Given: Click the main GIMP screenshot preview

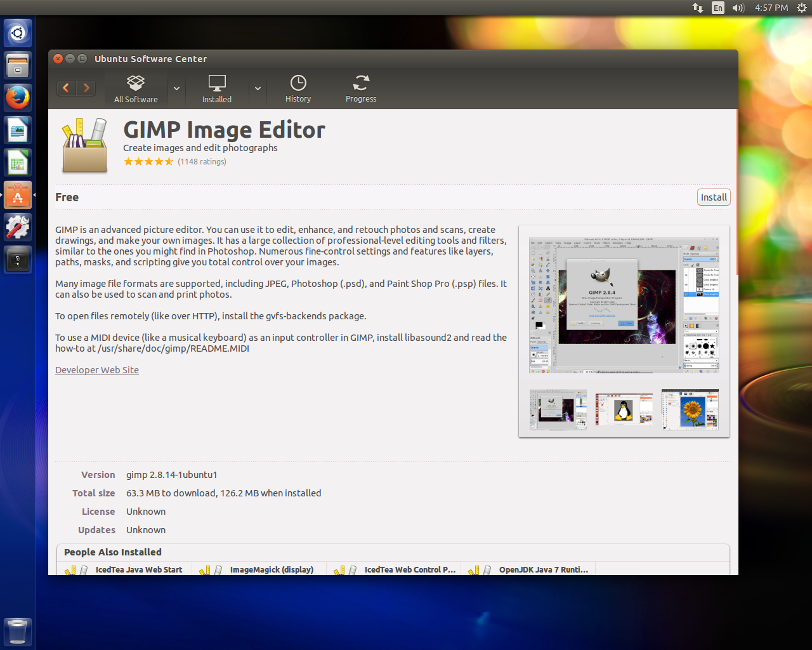Looking at the screenshot, I should 624,305.
